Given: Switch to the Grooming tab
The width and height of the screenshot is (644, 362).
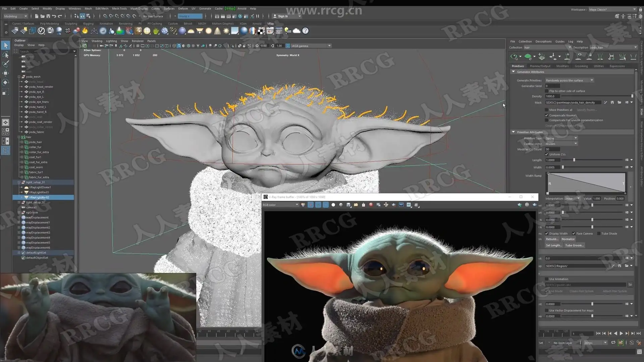Looking at the screenshot, I should click(581, 66).
